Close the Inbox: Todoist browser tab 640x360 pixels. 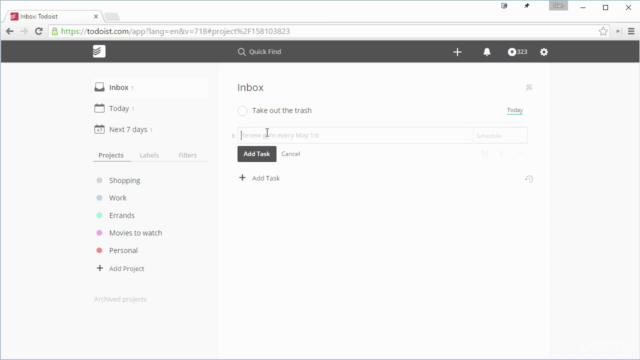(96, 17)
